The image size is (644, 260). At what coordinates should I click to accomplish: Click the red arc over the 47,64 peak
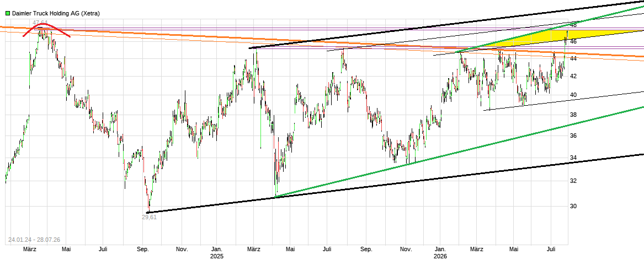(46, 30)
